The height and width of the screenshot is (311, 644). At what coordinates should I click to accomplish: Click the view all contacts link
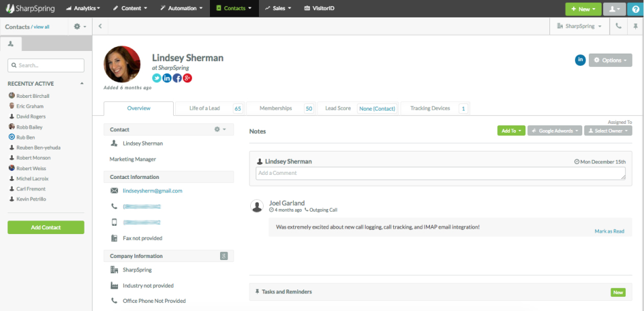[x=41, y=27]
